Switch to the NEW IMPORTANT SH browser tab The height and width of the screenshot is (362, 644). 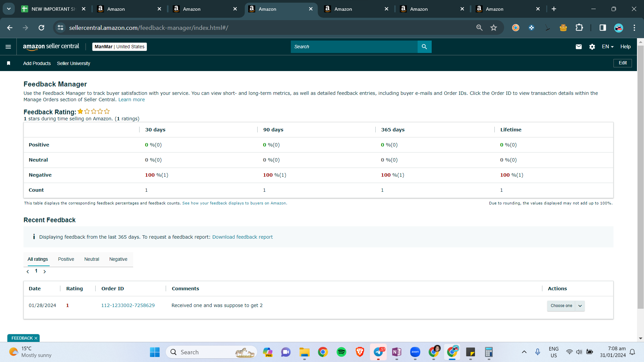pyautogui.click(x=54, y=9)
